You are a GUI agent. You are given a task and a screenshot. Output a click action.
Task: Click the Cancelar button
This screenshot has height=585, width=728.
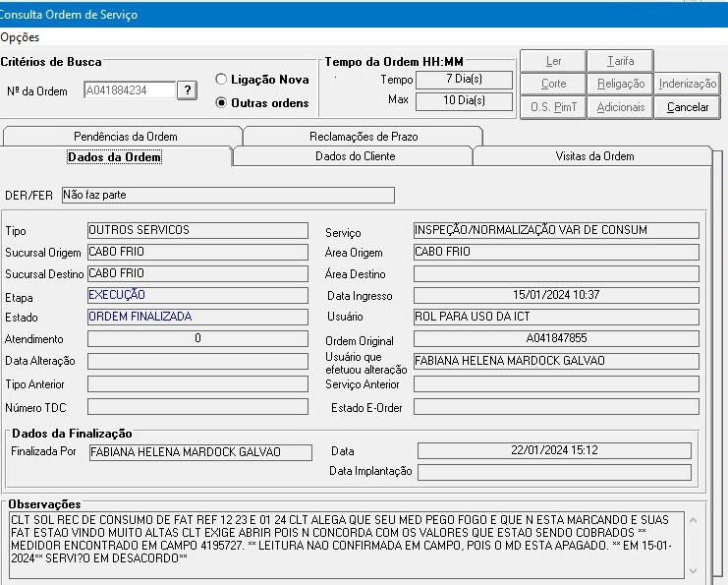[x=688, y=107]
